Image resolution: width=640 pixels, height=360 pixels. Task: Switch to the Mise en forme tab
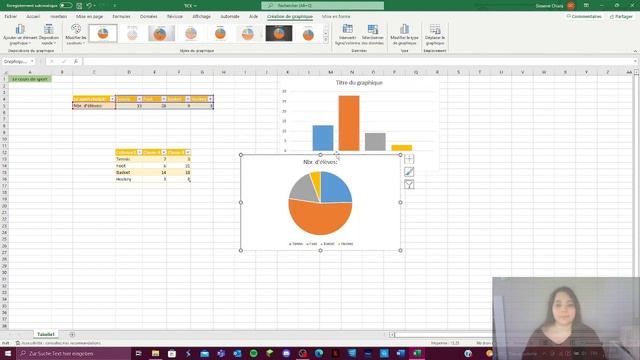(336, 16)
